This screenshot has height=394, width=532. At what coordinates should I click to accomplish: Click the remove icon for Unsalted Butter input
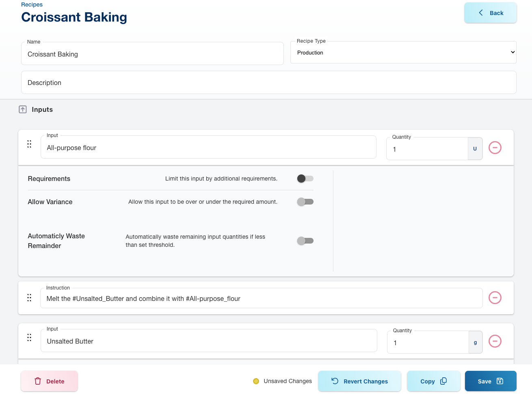pyautogui.click(x=495, y=341)
